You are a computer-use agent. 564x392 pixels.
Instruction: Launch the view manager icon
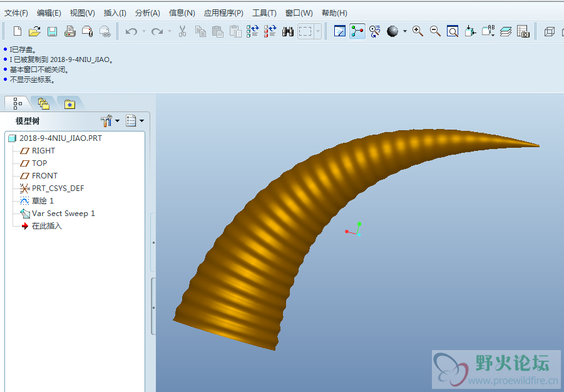click(523, 31)
